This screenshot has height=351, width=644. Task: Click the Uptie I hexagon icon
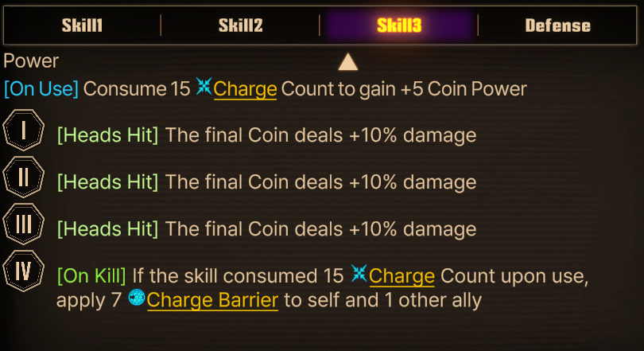(x=23, y=131)
